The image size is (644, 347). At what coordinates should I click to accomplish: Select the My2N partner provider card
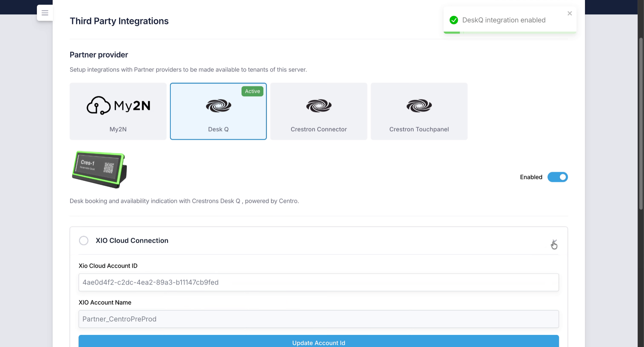point(118,111)
